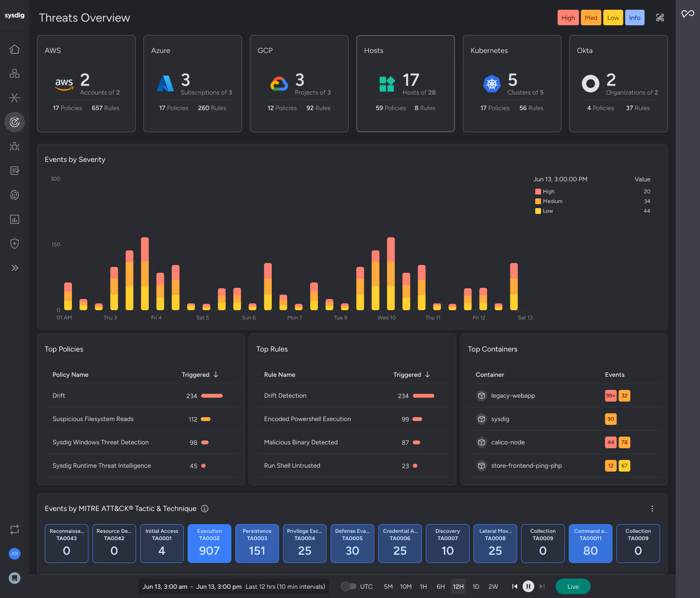
Task: Select the 6H time range
Action: click(x=440, y=586)
